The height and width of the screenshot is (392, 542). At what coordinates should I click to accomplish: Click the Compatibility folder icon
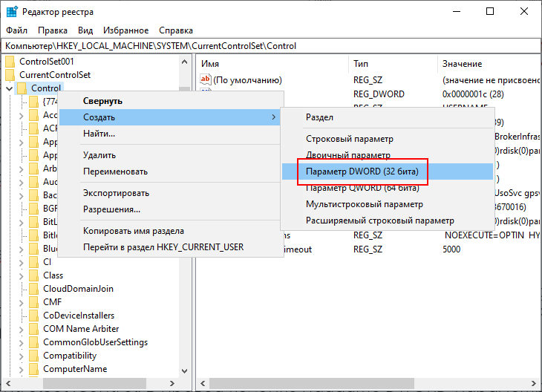click(33, 356)
